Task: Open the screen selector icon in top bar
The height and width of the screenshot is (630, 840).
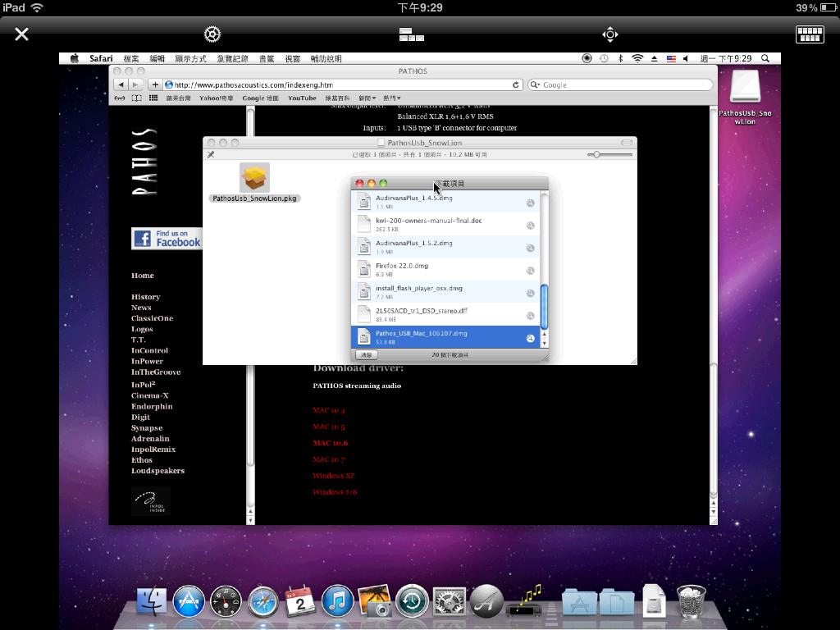Action: click(x=412, y=34)
